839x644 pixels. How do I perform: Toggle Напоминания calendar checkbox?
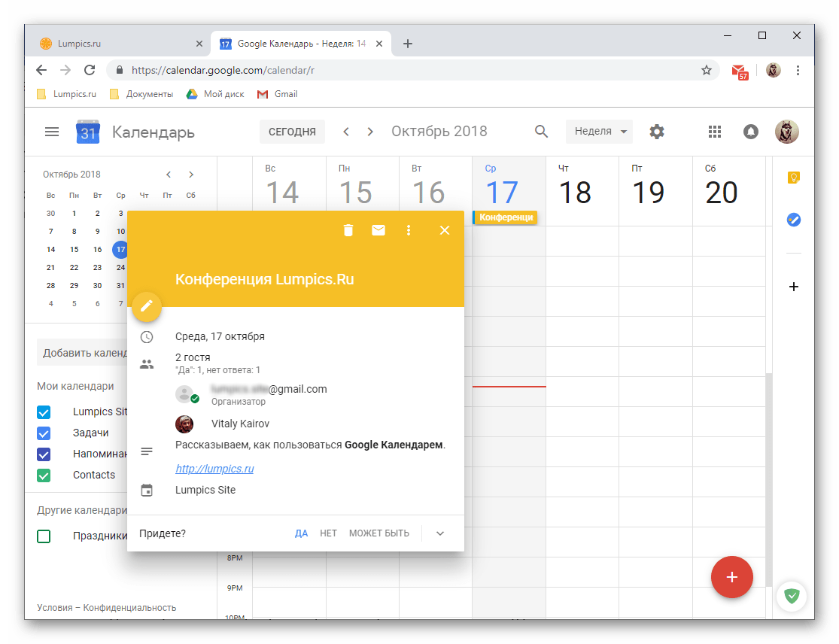44,454
